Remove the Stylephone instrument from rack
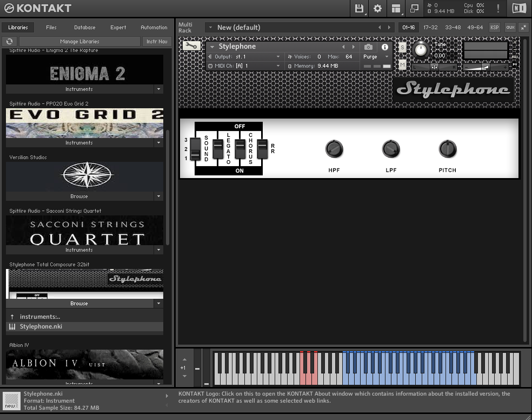532x420 pixels. tap(515, 42)
